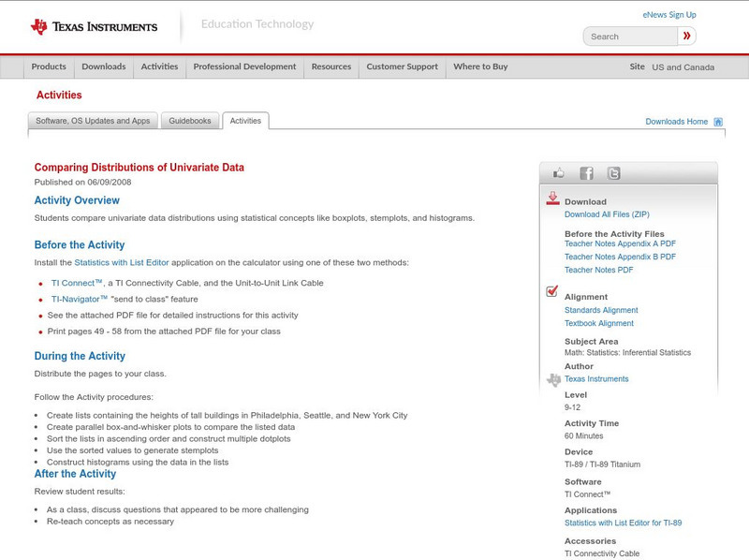Open Professional Development menu
Viewport: 749px width, 560px height.
click(x=244, y=66)
